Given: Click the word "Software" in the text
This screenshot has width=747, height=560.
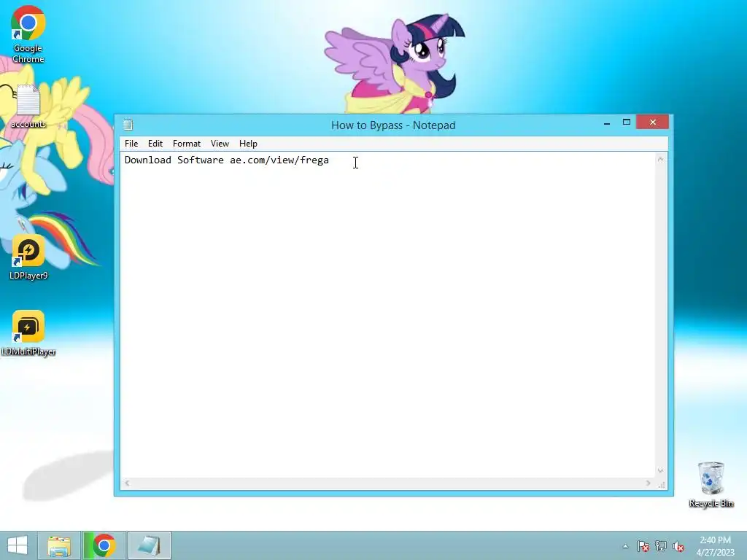Looking at the screenshot, I should 201,160.
